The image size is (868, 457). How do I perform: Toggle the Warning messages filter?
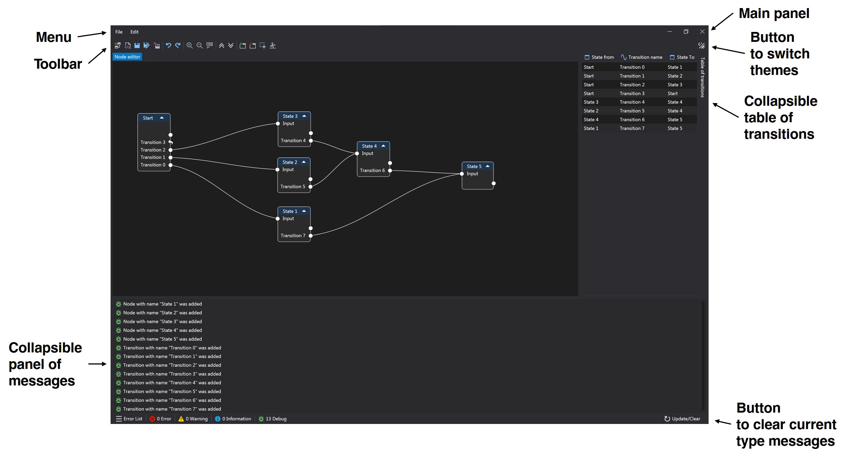193,419
